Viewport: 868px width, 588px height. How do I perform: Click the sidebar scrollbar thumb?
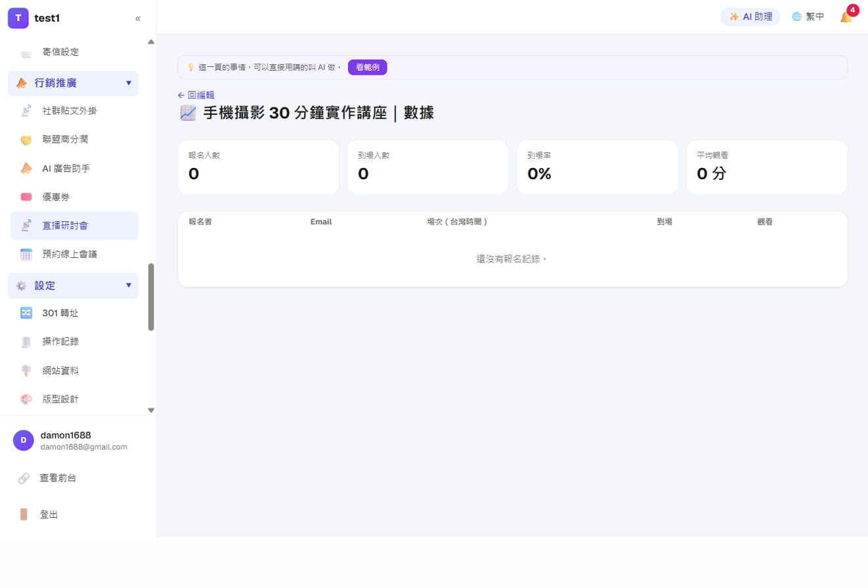point(151,297)
